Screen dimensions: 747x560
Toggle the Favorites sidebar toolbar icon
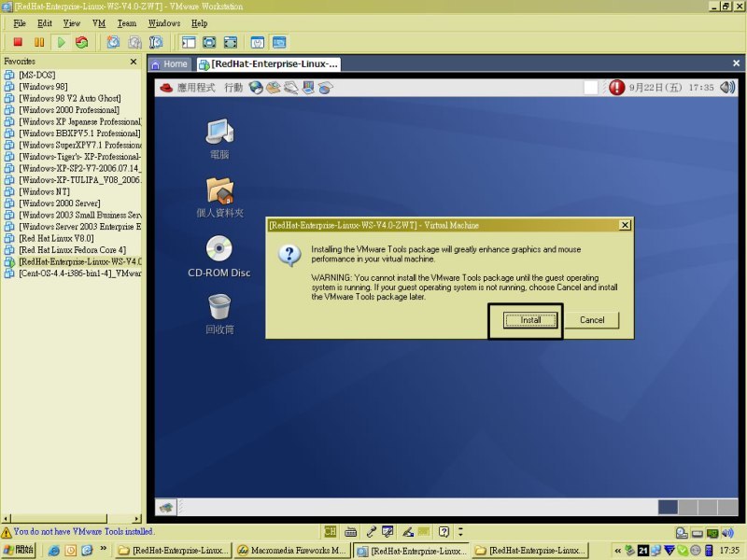tap(189, 42)
